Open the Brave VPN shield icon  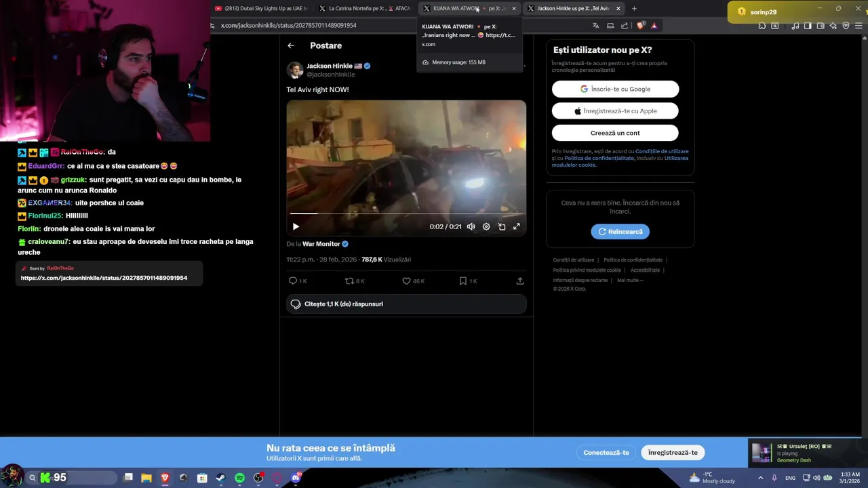[x=846, y=26]
